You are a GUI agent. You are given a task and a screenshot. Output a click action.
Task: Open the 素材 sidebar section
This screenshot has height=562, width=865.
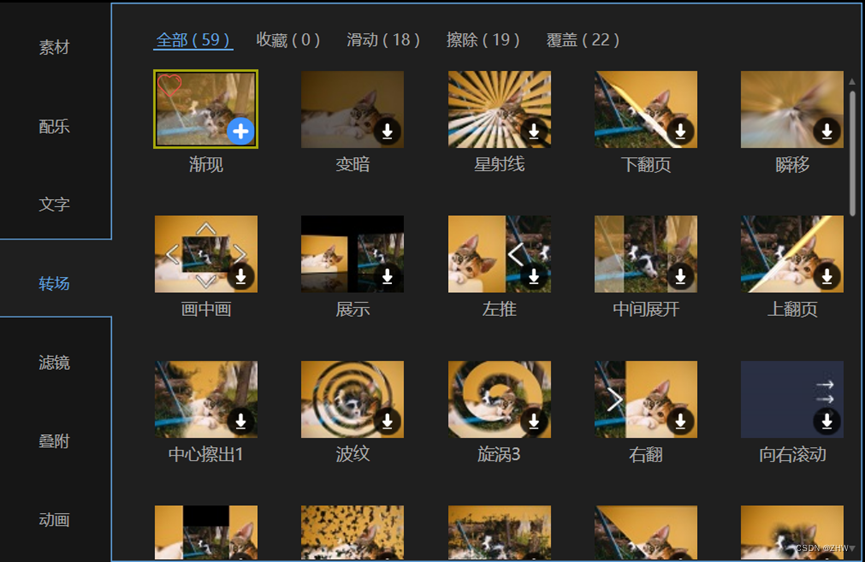(54, 47)
